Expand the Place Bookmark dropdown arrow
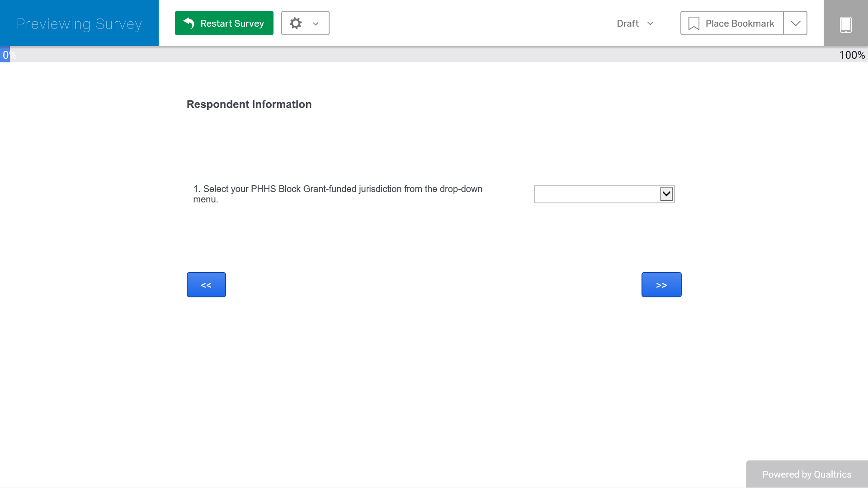Screen dimensions: 868x488 [795, 23]
